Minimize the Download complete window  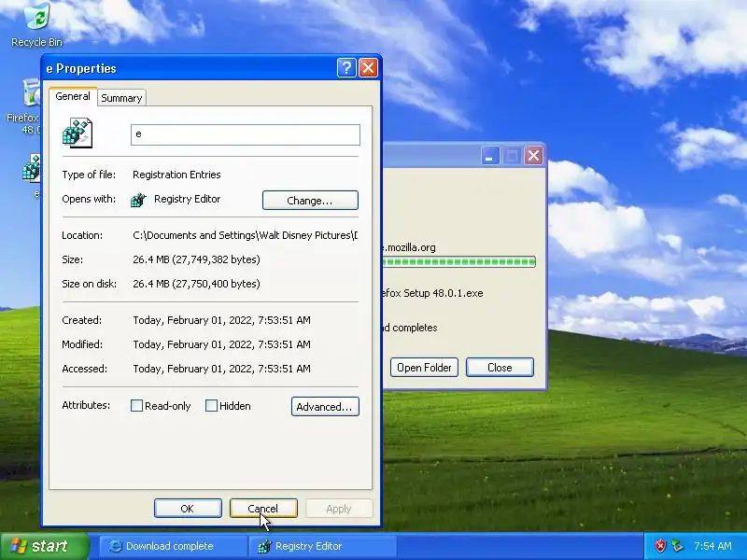click(489, 156)
